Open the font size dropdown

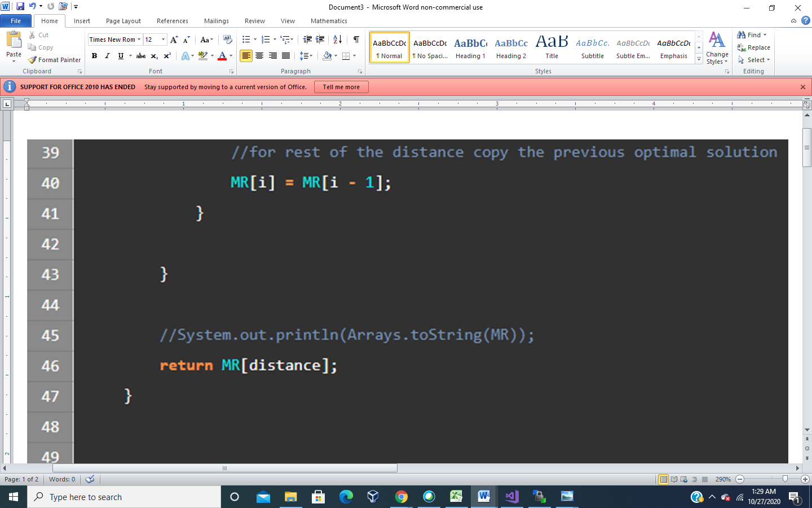tap(162, 39)
